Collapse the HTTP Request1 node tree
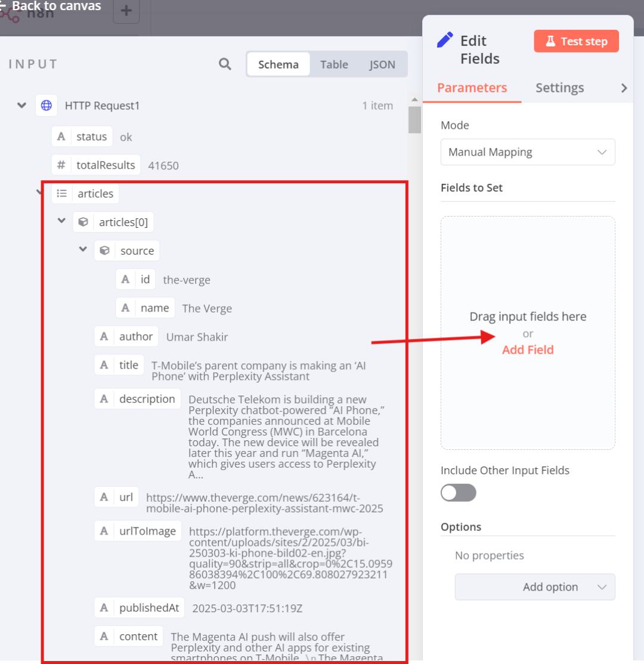 [21, 105]
